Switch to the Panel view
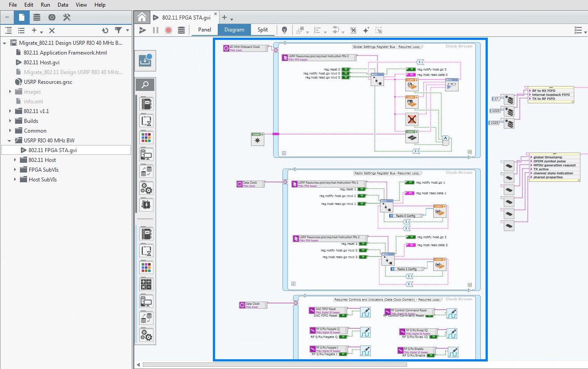Image resolution: width=588 pixels, height=369 pixels. pyautogui.click(x=204, y=30)
